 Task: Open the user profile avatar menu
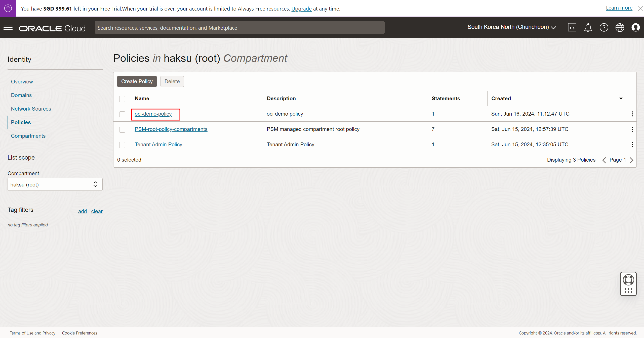[635, 27]
